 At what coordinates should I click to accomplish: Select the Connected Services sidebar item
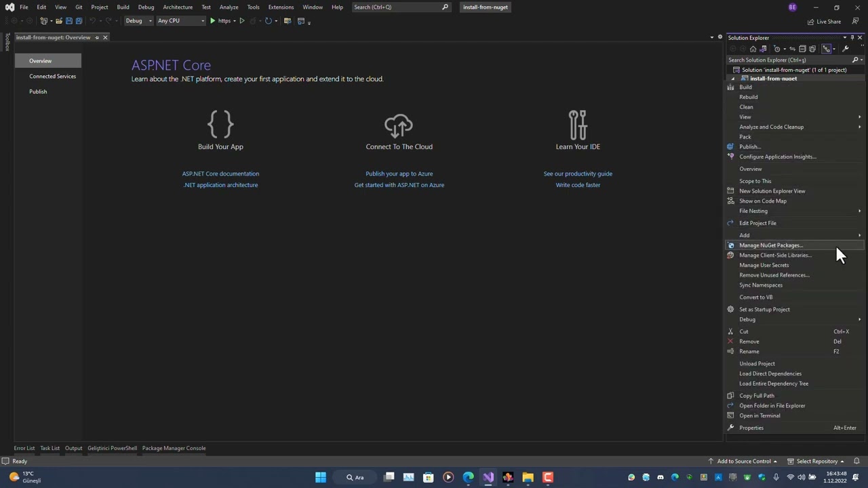[52, 77]
